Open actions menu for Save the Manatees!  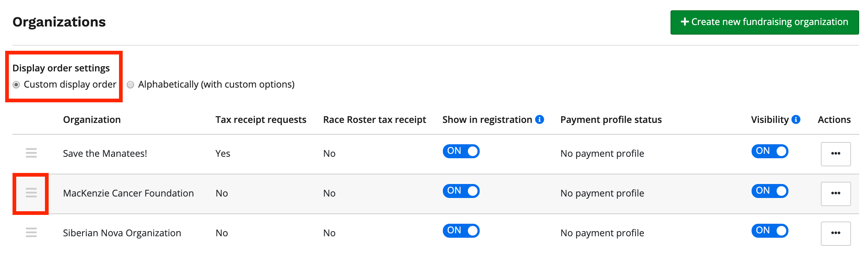[836, 154]
